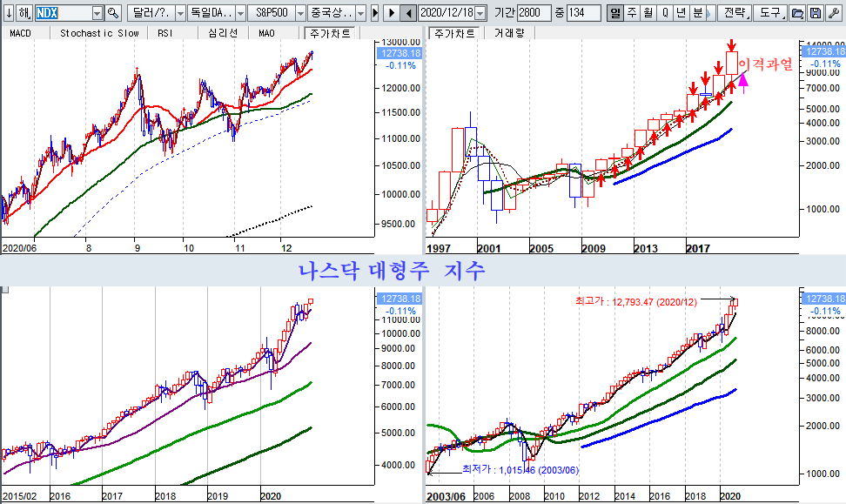This screenshot has width=846, height=504.
Task: Click the 2020/12/18 date field
Action: tap(446, 13)
